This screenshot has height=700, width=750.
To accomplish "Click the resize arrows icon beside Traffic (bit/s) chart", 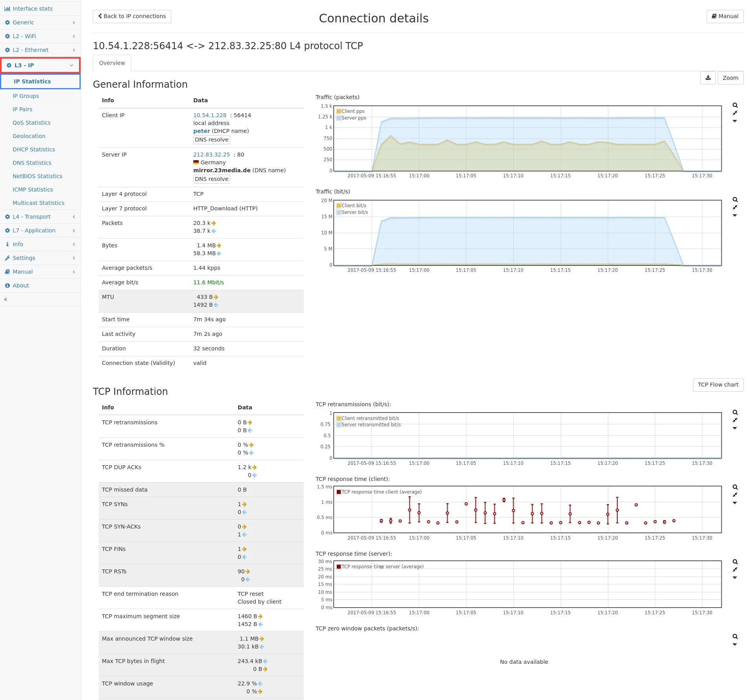I will point(735,208).
